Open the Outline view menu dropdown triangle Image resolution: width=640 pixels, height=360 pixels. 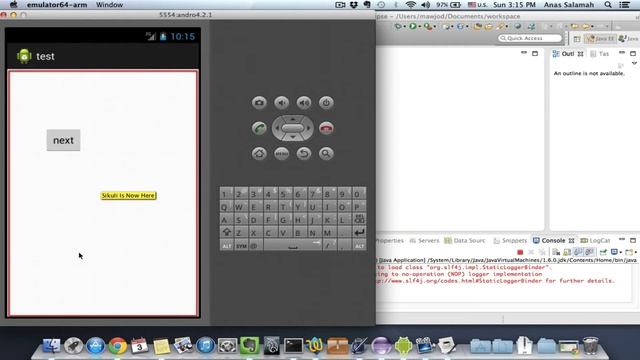click(634, 63)
